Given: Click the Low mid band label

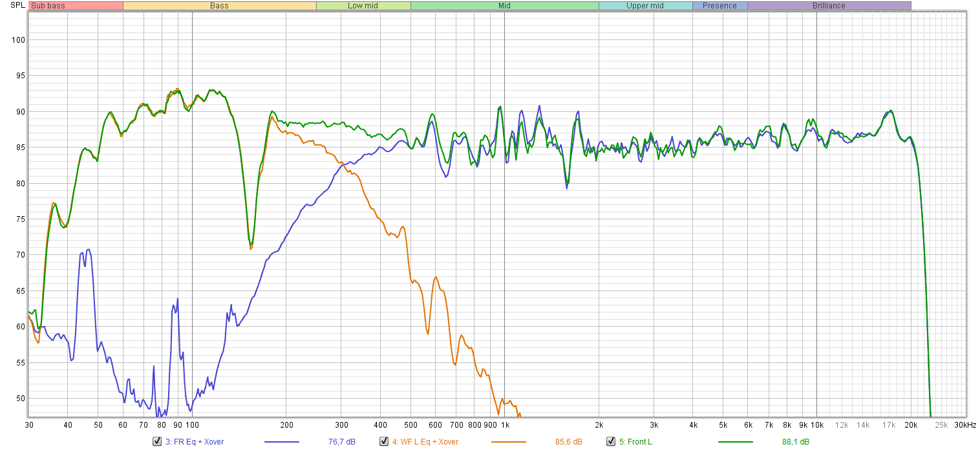Looking at the screenshot, I should (x=363, y=6).
